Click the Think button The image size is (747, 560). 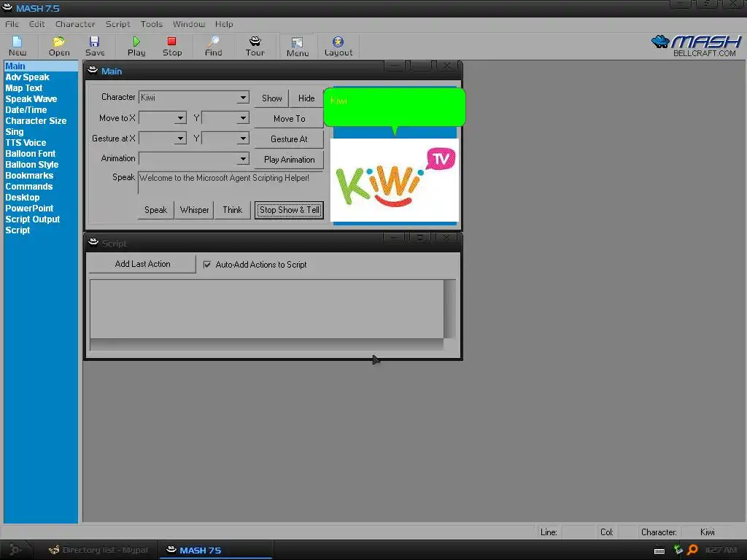[x=233, y=210]
